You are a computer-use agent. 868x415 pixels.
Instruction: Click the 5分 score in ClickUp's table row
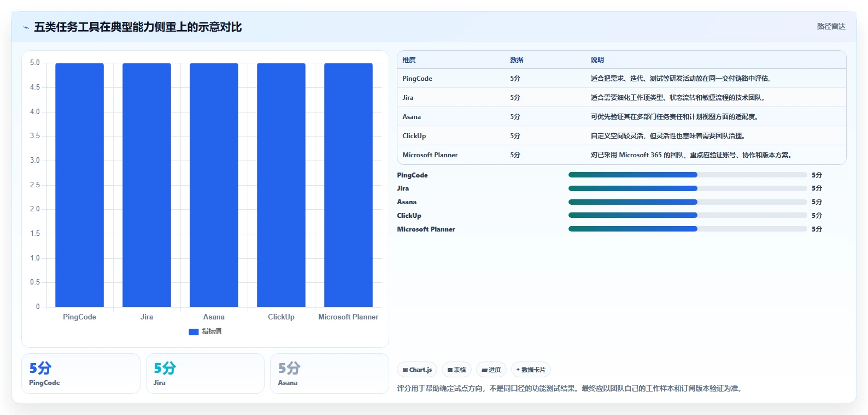click(x=515, y=136)
